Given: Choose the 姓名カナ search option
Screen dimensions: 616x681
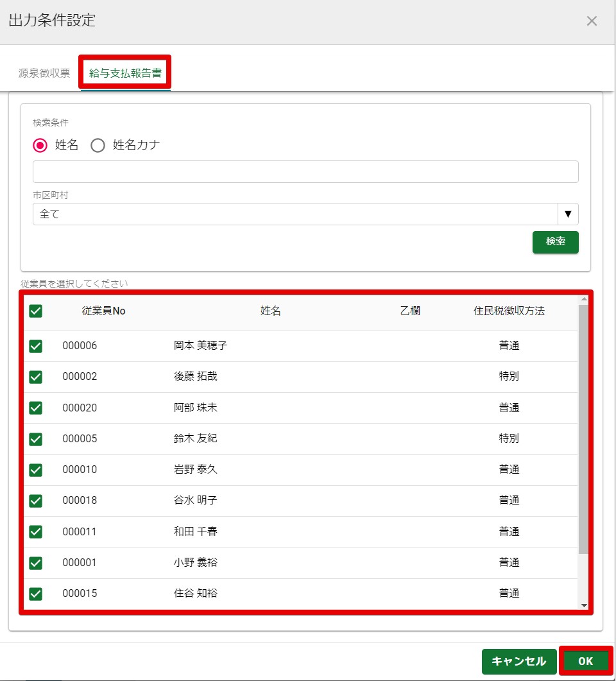Looking at the screenshot, I should click(98, 145).
